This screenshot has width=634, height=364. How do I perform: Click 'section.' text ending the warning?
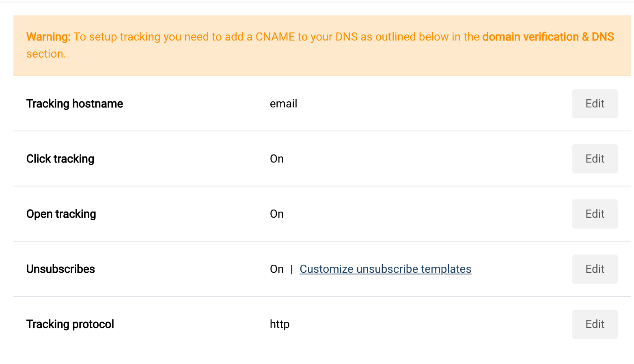click(46, 54)
